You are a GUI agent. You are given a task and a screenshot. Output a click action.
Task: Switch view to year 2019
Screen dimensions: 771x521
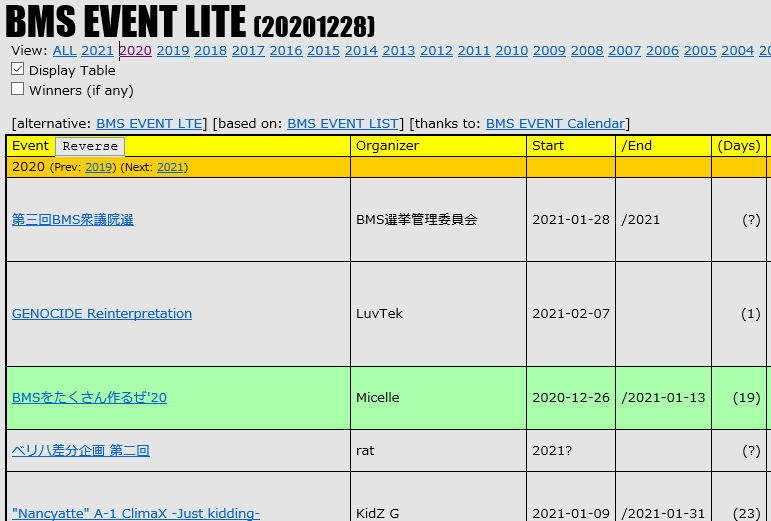coord(173,51)
